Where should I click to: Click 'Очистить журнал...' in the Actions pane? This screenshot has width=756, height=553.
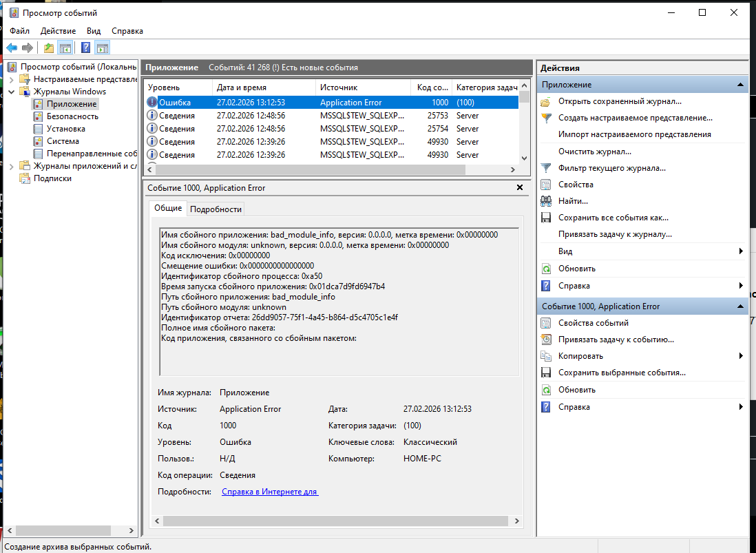coord(594,152)
